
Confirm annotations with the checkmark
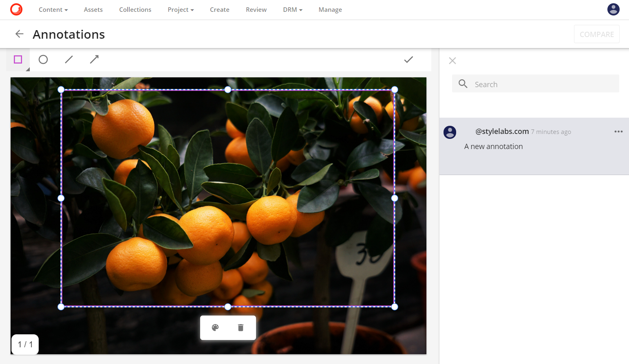(x=408, y=59)
